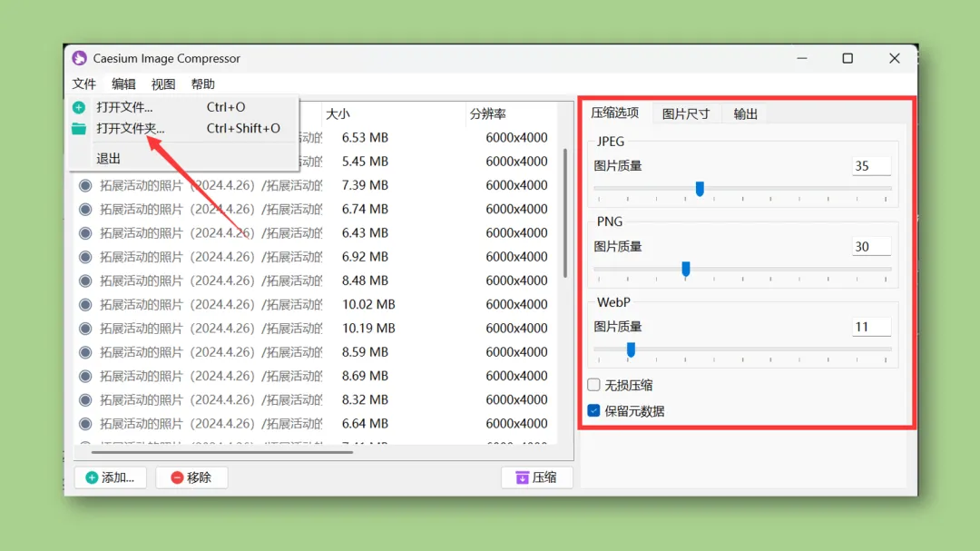Uncheck the 保留元数据 keep metadata checkbox
The height and width of the screenshot is (551, 980).
click(593, 411)
